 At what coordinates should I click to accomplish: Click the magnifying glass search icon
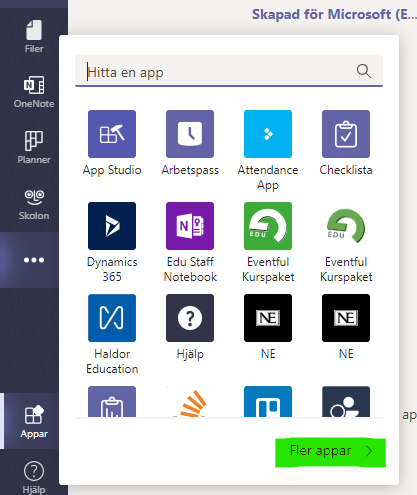coord(364,71)
